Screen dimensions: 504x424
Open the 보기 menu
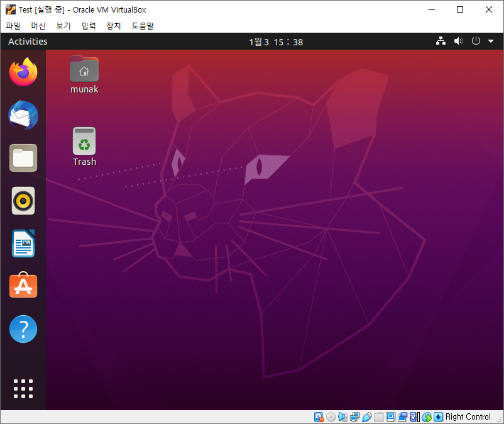click(63, 26)
